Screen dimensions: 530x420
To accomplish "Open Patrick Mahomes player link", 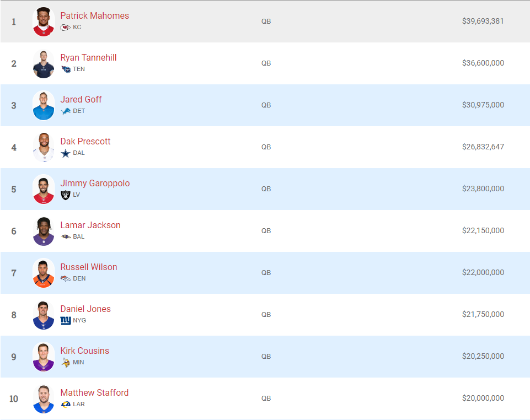I will coord(95,16).
